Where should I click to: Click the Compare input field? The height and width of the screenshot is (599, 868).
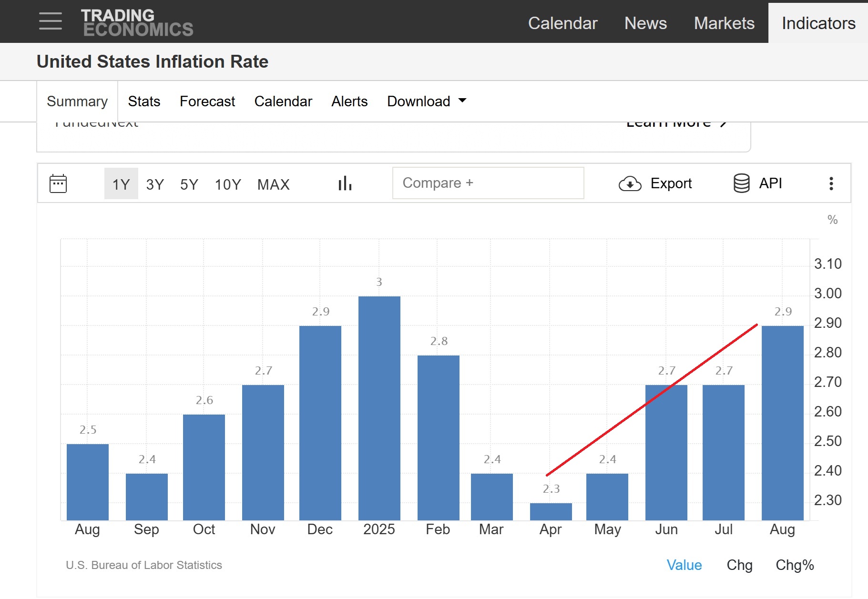point(488,183)
